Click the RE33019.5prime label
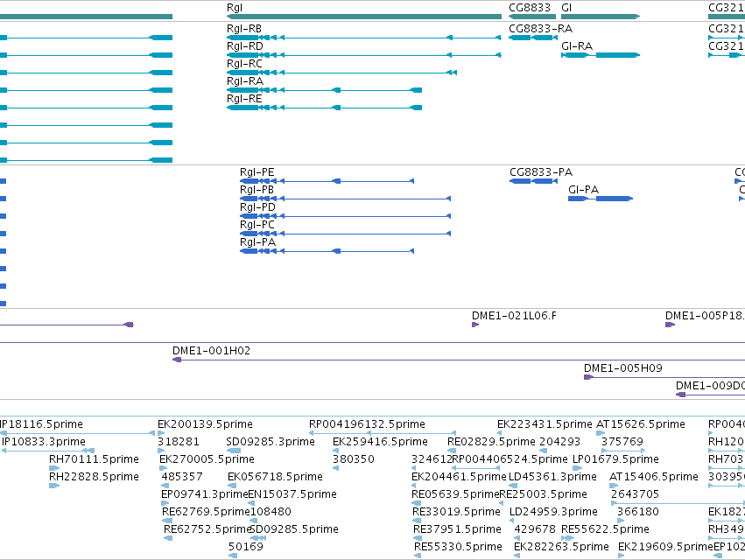745x560 pixels. point(457,512)
